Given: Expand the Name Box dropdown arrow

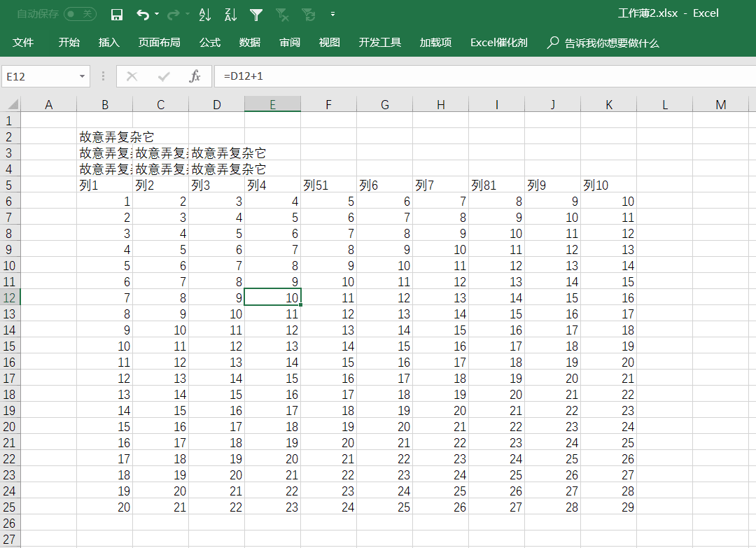Looking at the screenshot, I should 83,76.
